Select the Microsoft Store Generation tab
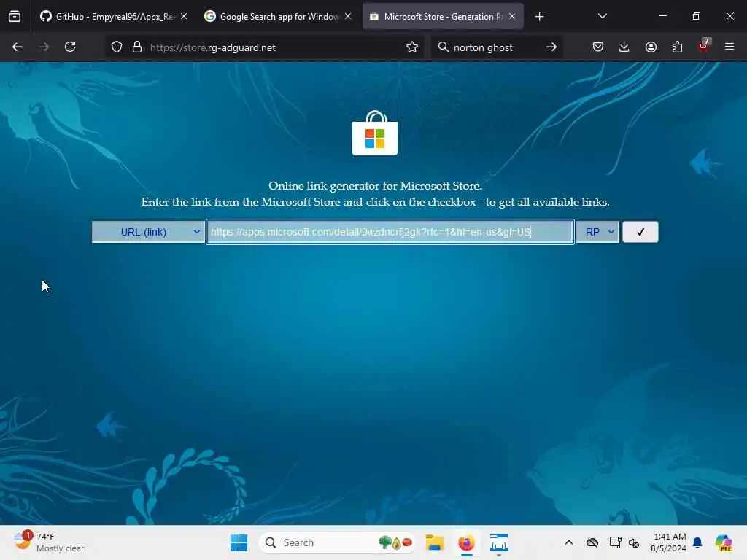 tap(443, 17)
